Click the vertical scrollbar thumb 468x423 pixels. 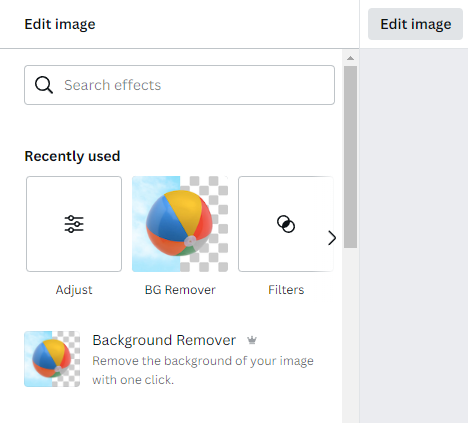pos(350,157)
